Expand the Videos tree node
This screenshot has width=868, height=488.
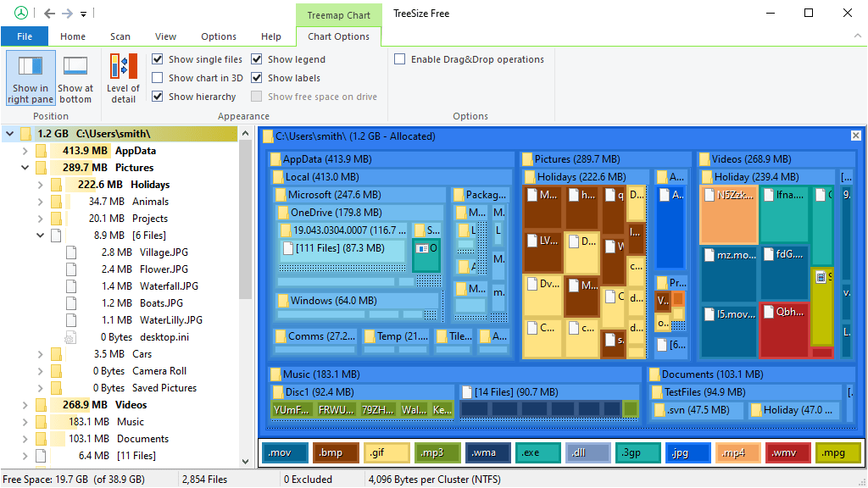click(x=25, y=405)
